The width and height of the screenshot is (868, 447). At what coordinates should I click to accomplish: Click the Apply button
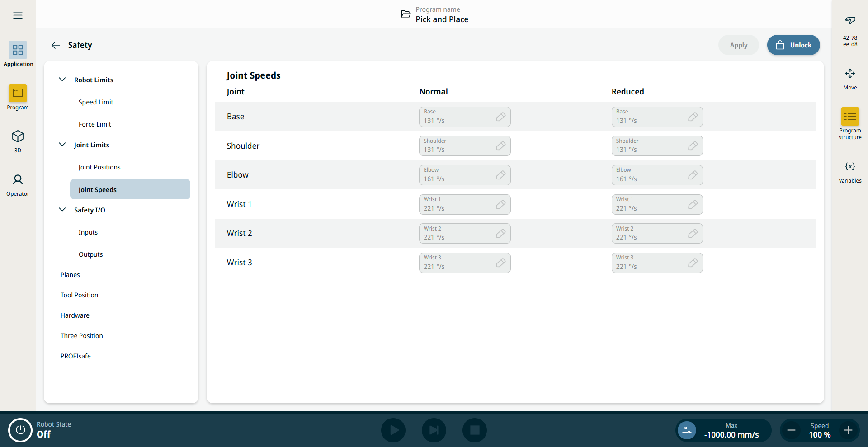[738, 45]
